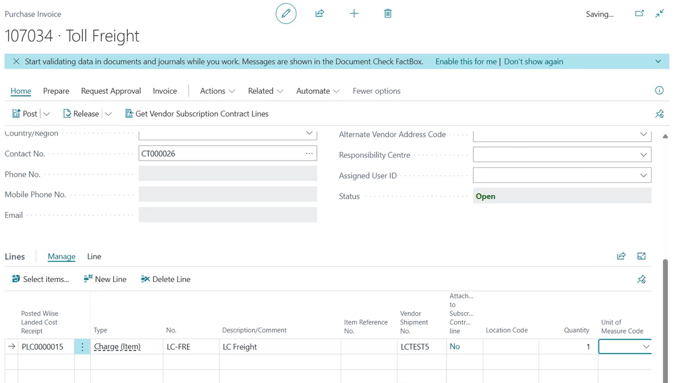The height and width of the screenshot is (383, 688).
Task: Show more options for PLC0000015 line
Action: pyautogui.click(x=82, y=347)
